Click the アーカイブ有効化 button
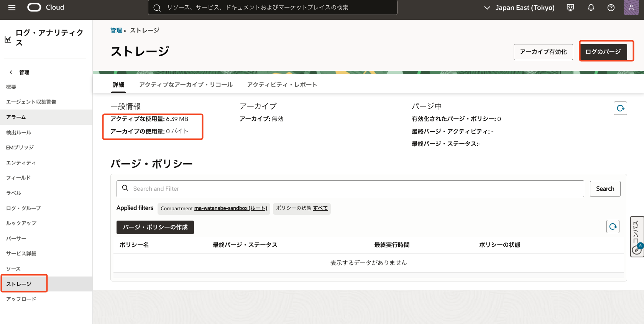This screenshot has height=324, width=644. pos(543,52)
